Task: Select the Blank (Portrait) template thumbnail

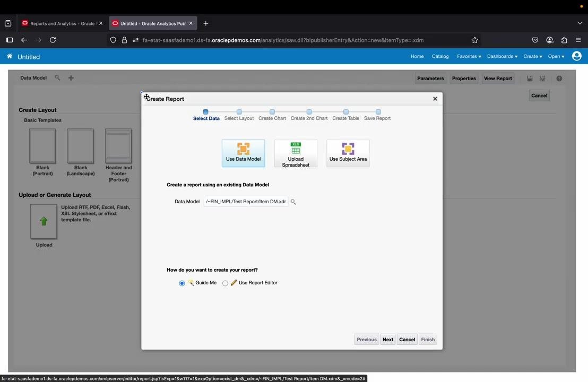Action: pos(42,146)
